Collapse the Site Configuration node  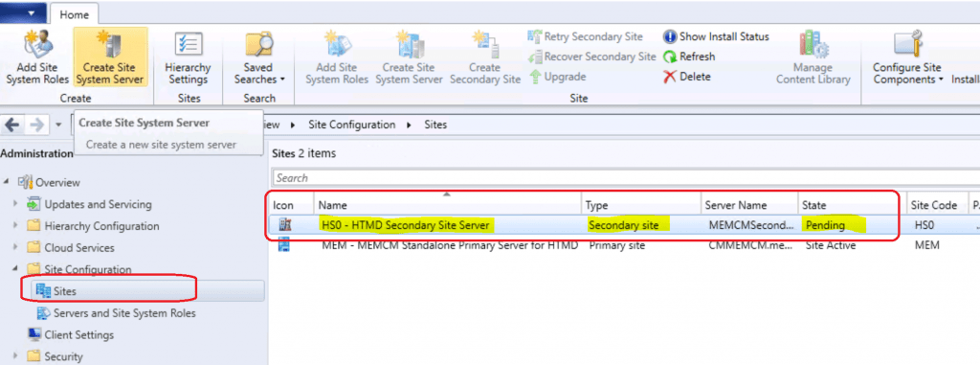tap(15, 269)
